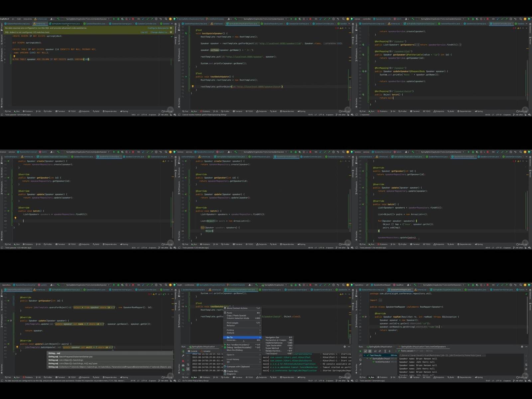The image size is (532, 399).
Task: Click lightbulb beside batchUpdate line in SpeakerRepositoryImpl window
Action: (x=17, y=347)
